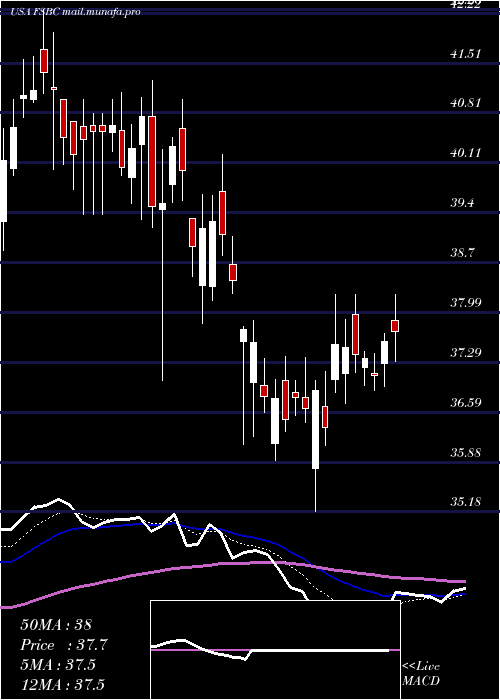
Task: Click the 'Price : 37.7' readout
Action: point(64,645)
